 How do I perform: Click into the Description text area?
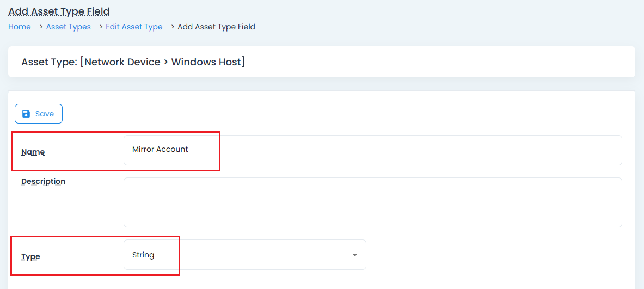click(372, 202)
